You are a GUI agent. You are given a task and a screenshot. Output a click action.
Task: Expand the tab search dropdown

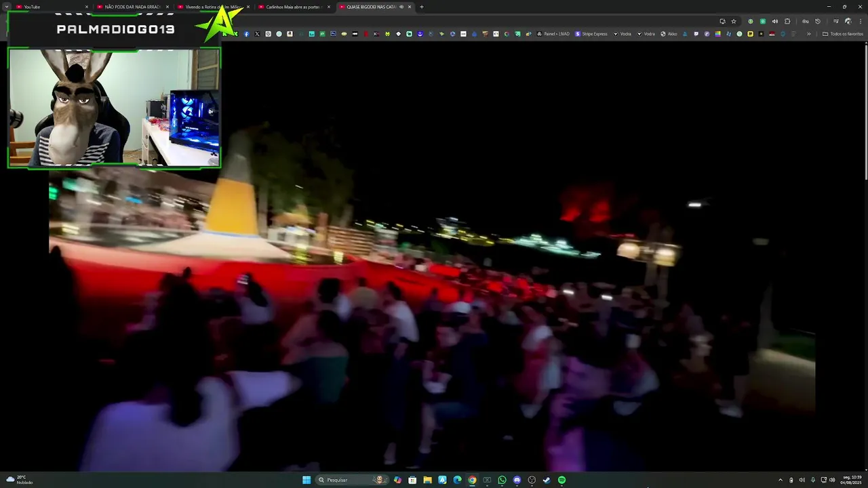coord(7,7)
